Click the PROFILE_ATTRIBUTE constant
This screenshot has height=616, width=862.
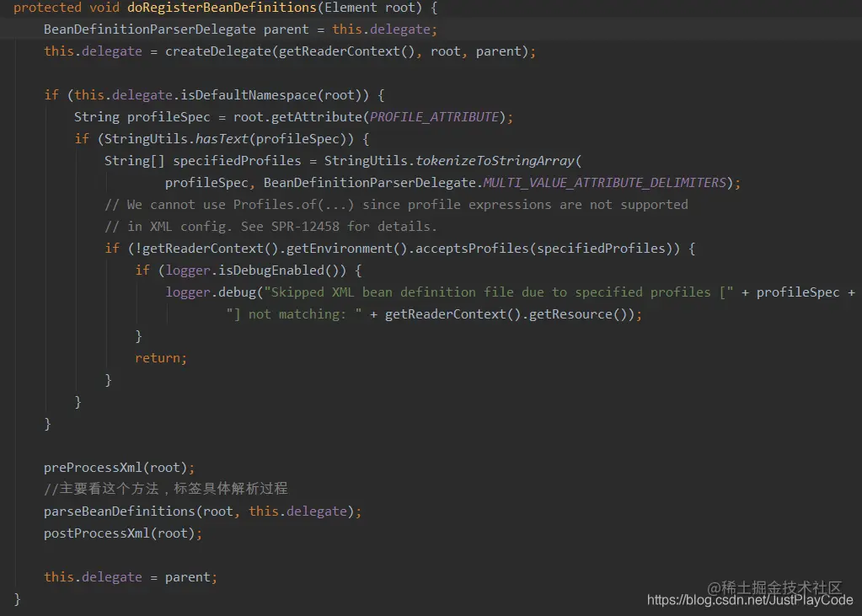(434, 117)
